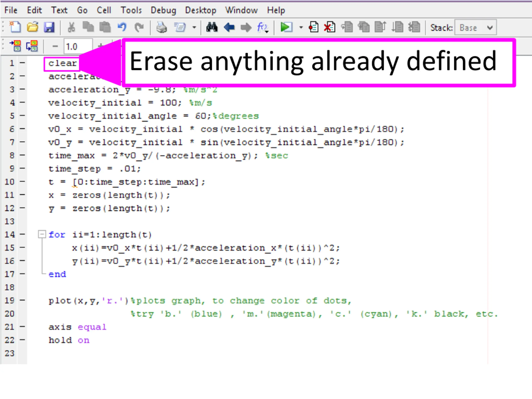Click the 'clear' command on line 1
Screen dimensions: 532x399
62,64
